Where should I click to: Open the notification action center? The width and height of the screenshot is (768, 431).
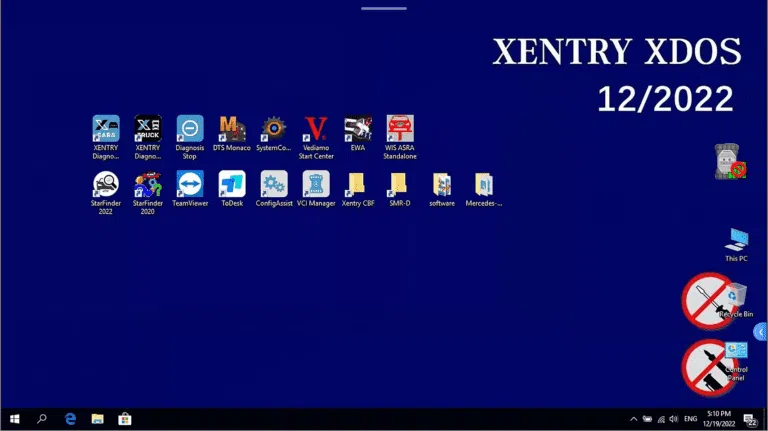(x=750, y=420)
